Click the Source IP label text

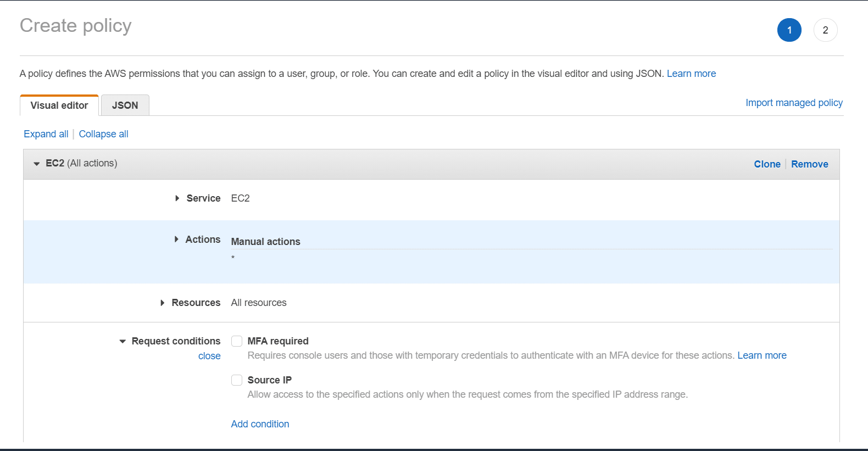coord(270,380)
